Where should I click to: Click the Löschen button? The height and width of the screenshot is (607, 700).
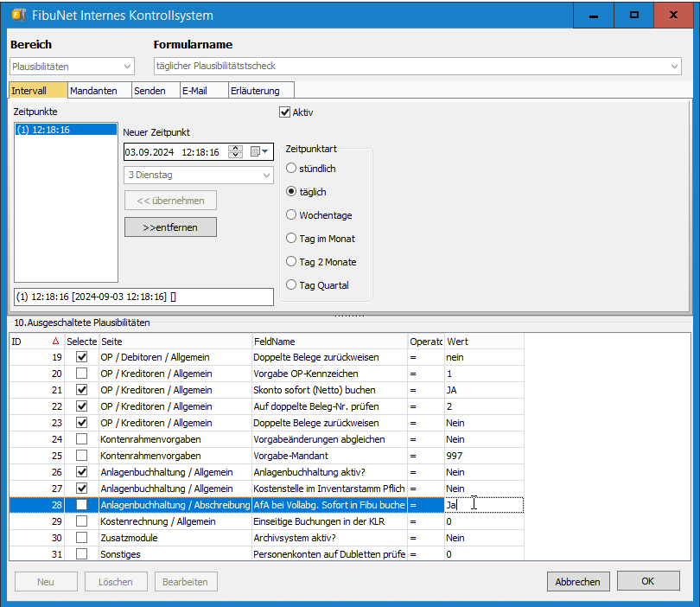coord(116,582)
